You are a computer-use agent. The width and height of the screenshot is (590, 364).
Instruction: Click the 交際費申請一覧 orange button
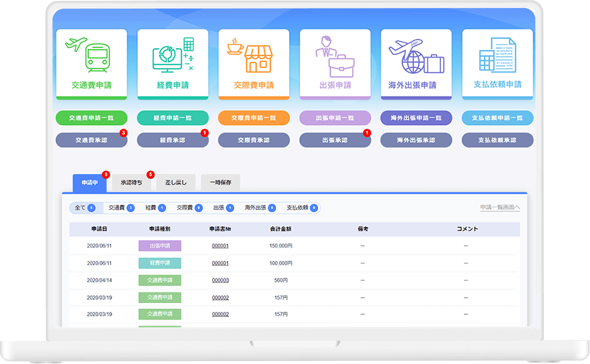click(253, 118)
